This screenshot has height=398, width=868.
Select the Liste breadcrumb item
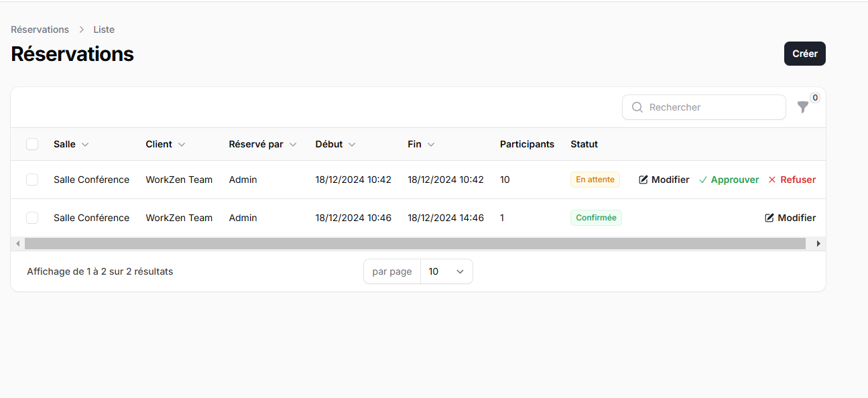(x=104, y=29)
